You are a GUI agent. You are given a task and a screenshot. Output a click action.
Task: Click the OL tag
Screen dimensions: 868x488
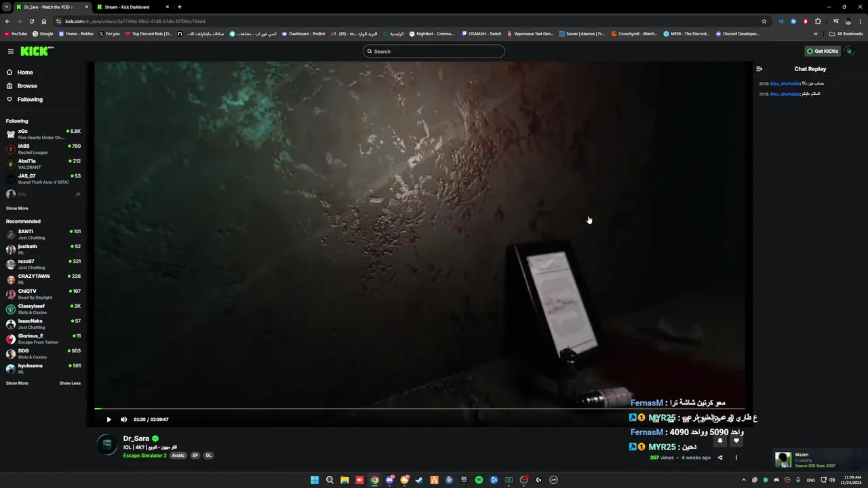click(208, 455)
